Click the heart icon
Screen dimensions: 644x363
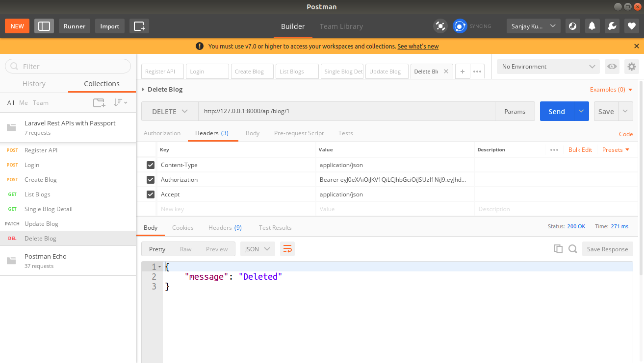click(631, 26)
